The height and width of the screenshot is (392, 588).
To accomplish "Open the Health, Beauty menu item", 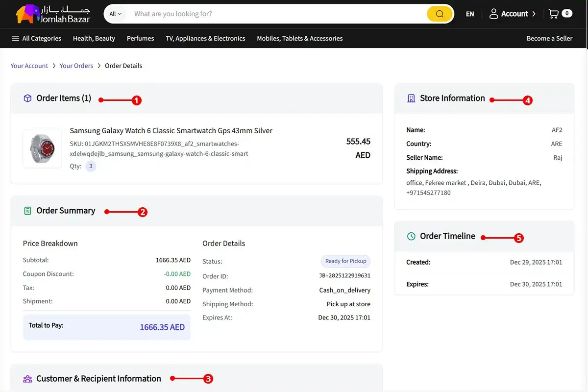I will click(x=94, y=38).
